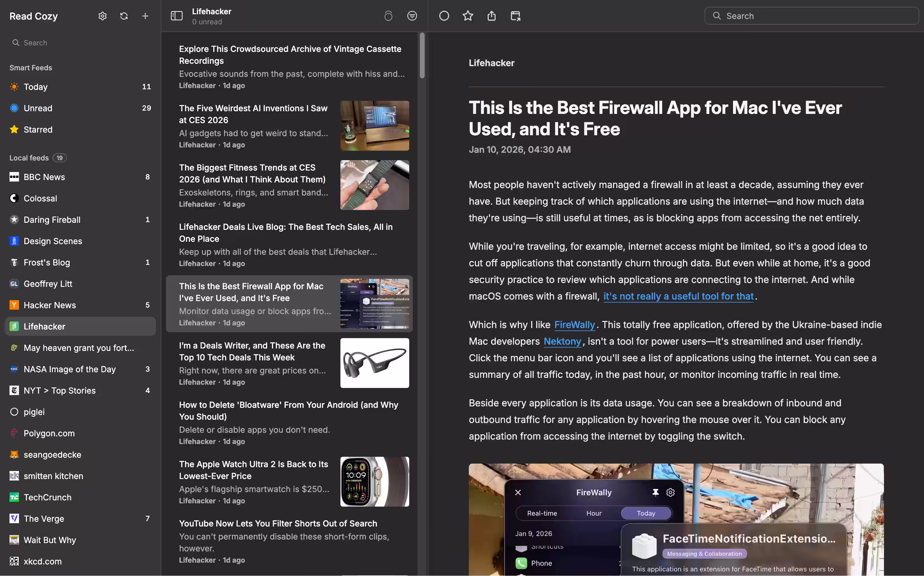Open Lifehacker Deals Live Blog article
Image resolution: width=924 pixels, height=576 pixels.
289,245
